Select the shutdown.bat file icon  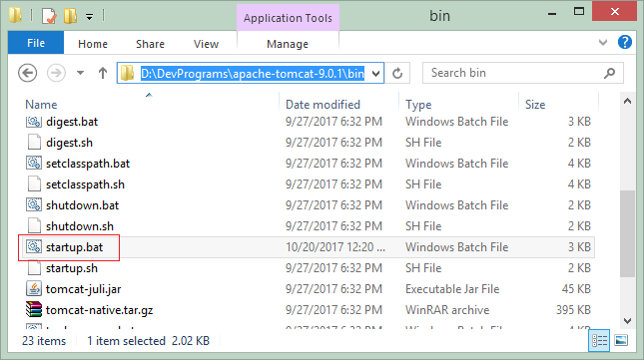click(x=34, y=205)
